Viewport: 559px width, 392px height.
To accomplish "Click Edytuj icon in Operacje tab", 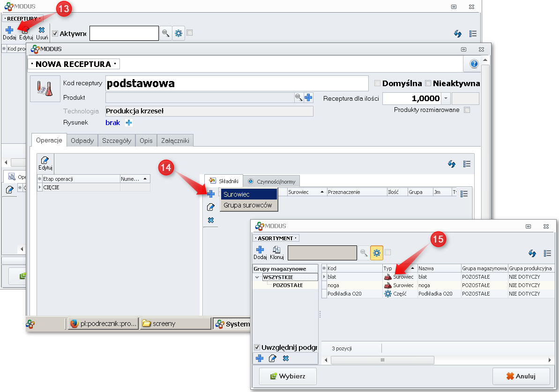I will pos(45,161).
